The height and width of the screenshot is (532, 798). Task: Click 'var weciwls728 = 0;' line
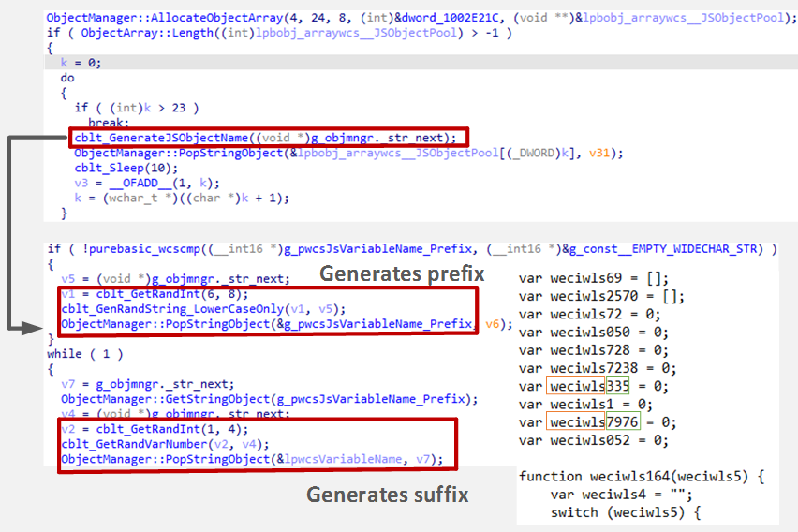click(594, 350)
